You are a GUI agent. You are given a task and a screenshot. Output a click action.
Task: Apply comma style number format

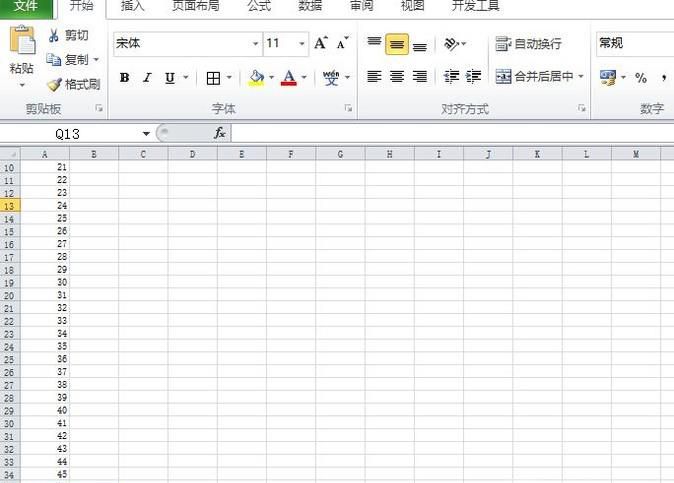click(x=664, y=78)
